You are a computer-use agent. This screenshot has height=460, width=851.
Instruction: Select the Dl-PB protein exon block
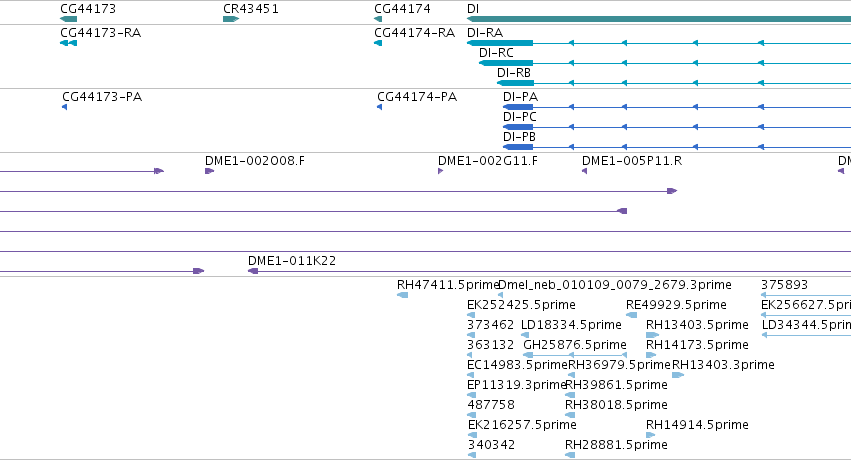click(518, 147)
